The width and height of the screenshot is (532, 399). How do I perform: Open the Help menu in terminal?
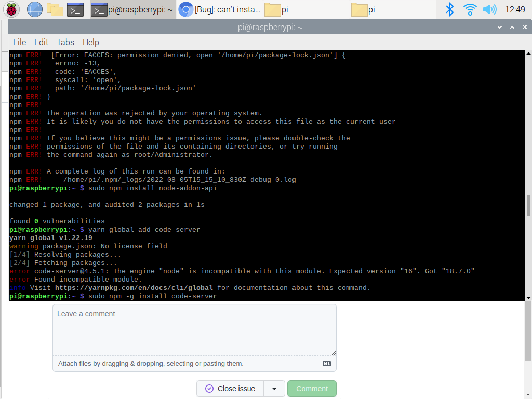coord(90,42)
